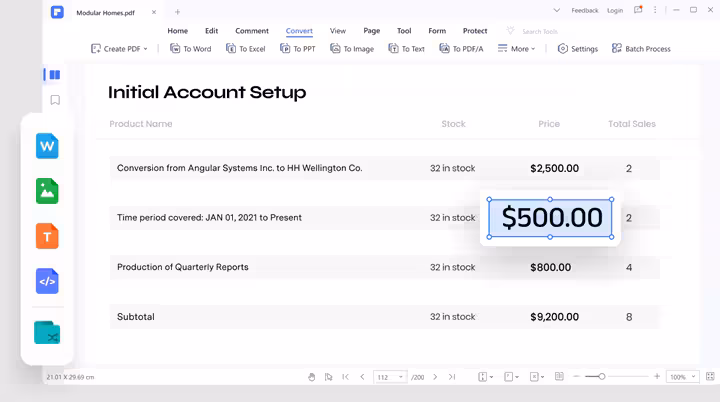Expand the title bar chevron dropdown
This screenshot has width=720, height=402.
(x=557, y=10)
